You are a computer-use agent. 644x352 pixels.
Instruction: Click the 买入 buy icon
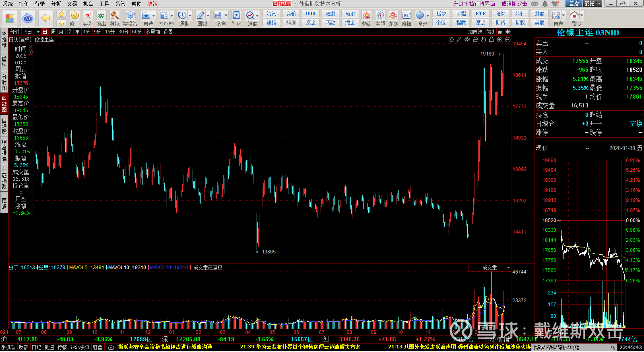(88, 15)
